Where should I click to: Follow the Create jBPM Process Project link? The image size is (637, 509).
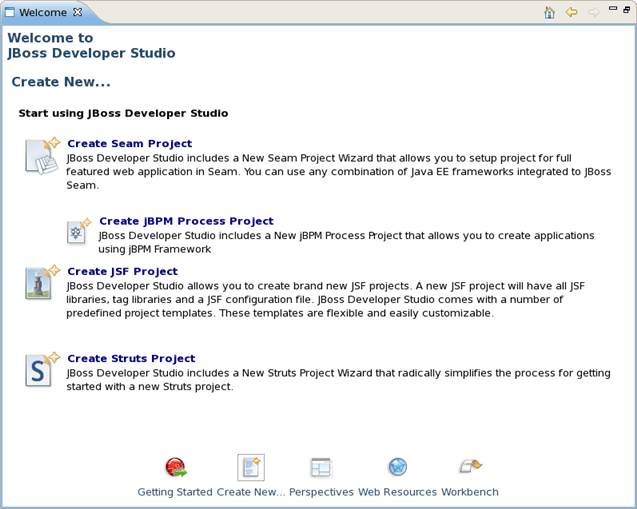tap(186, 221)
